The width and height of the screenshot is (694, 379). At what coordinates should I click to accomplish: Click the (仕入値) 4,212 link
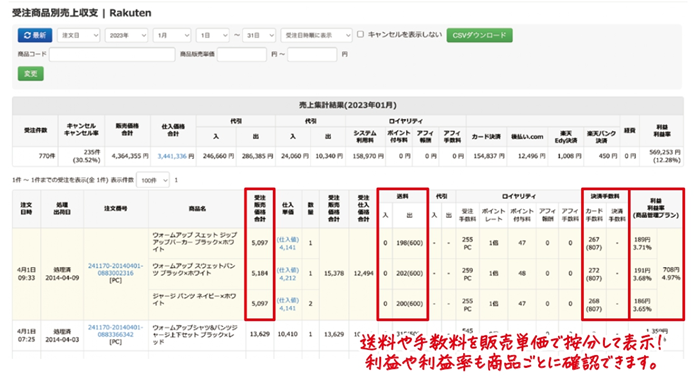[288, 274]
